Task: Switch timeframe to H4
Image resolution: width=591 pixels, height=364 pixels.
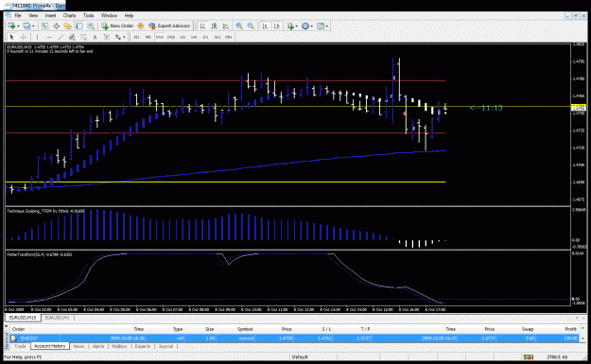Action: [x=194, y=37]
